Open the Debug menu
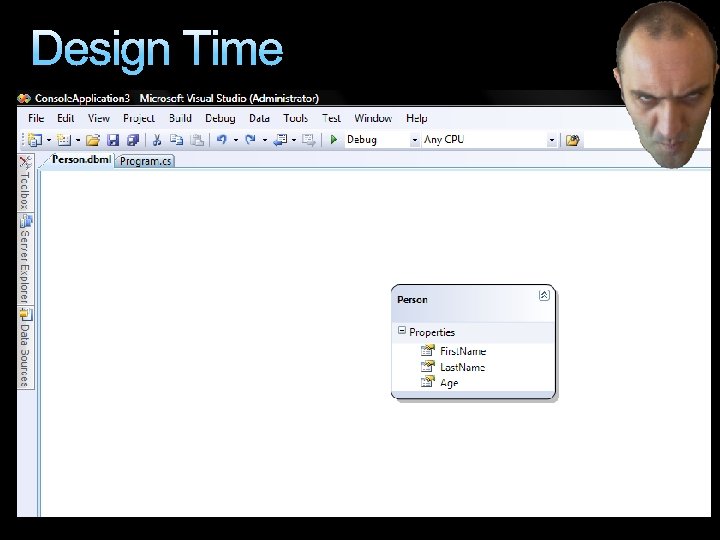This screenshot has height=540, width=720. 220,118
